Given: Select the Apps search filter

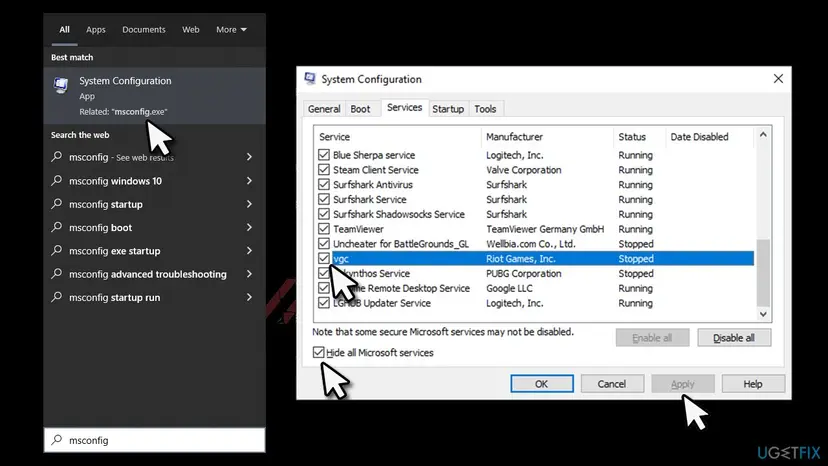Looking at the screenshot, I should [x=96, y=30].
